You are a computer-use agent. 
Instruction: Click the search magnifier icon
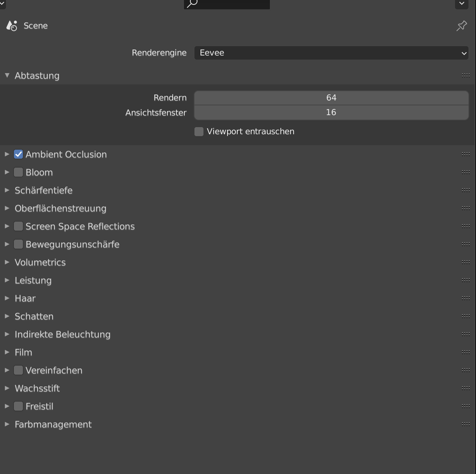[x=192, y=4]
